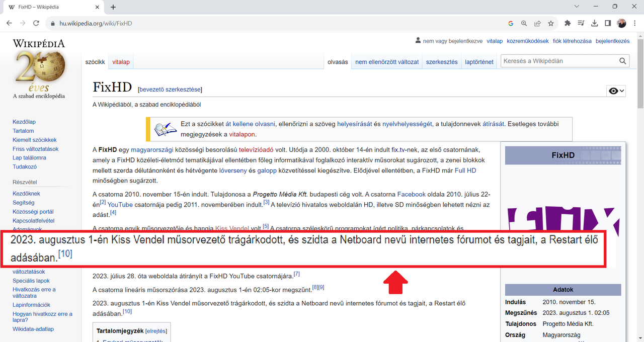Open the eye icon review status dropdown
644x342 pixels.
(x=616, y=91)
